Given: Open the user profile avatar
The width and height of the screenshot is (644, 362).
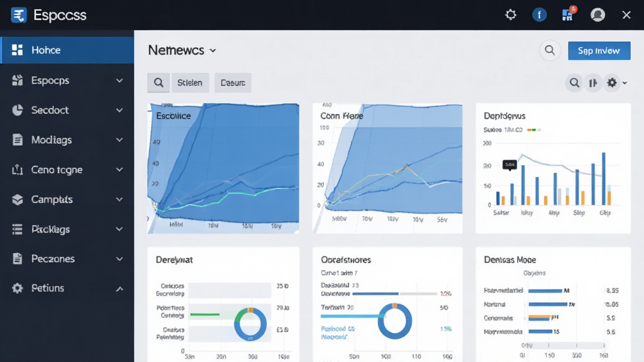Looking at the screenshot, I should pyautogui.click(x=597, y=15).
